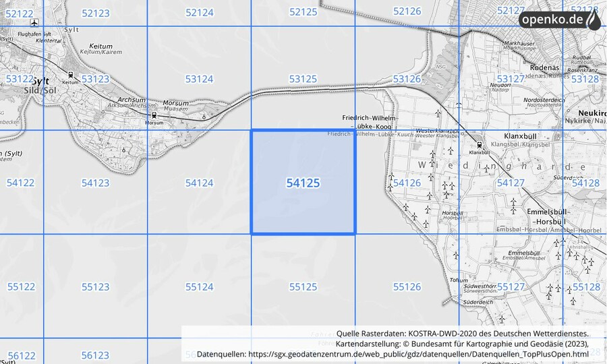Image resolution: width=607 pixels, height=364 pixels.
Task: Select grid cell label 52126
Action: coord(407,11)
